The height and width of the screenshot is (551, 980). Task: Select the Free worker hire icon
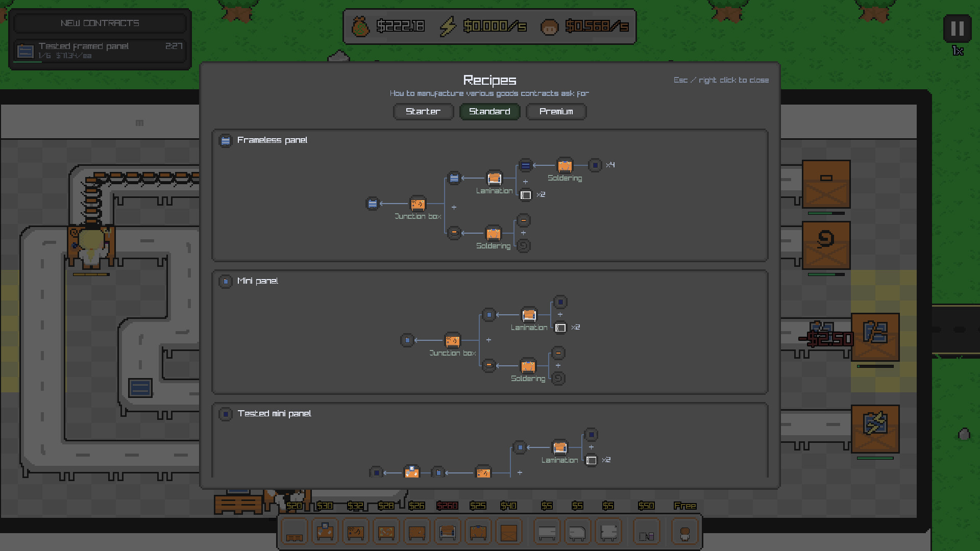tap(685, 532)
